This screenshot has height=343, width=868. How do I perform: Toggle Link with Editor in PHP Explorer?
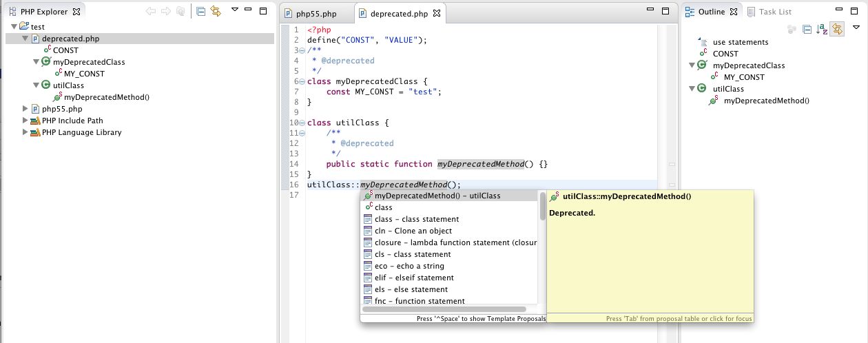pos(215,11)
